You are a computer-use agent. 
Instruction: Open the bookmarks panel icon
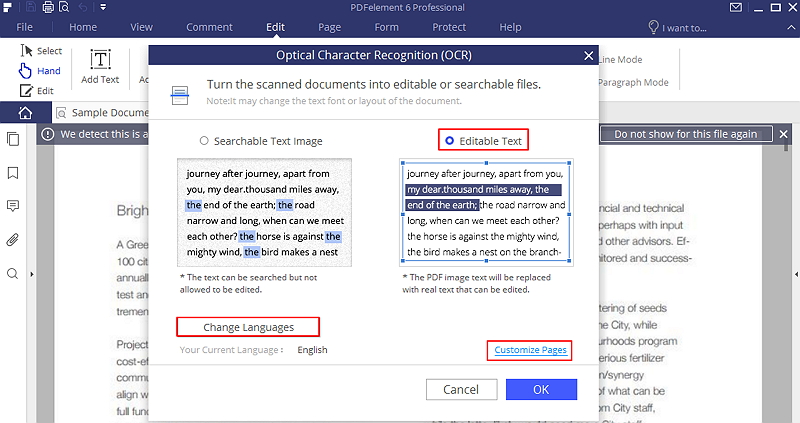point(13,173)
